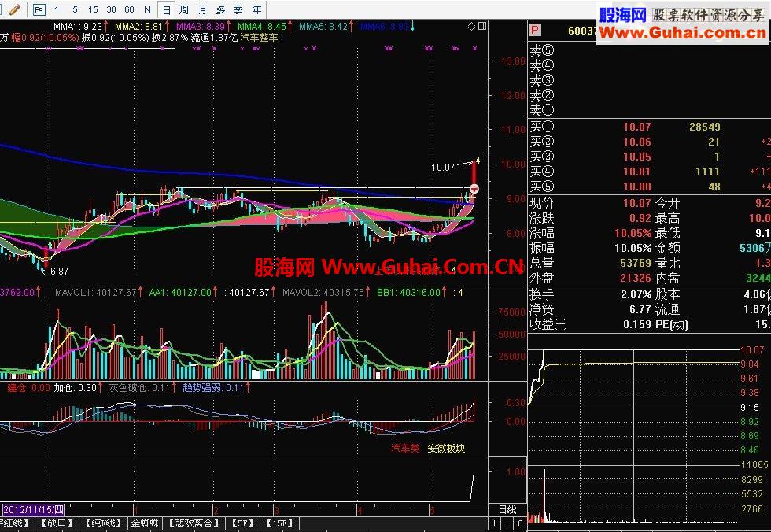Click the 0 reset button

[x=520, y=523]
